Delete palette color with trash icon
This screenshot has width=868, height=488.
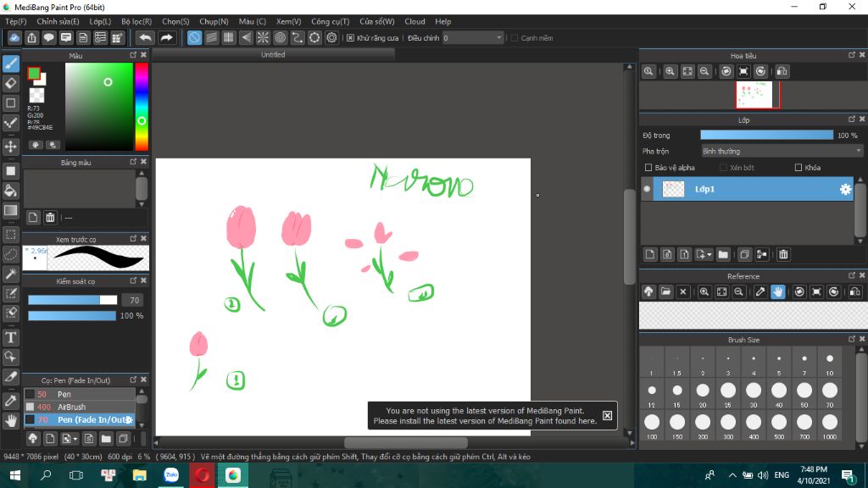(50, 218)
